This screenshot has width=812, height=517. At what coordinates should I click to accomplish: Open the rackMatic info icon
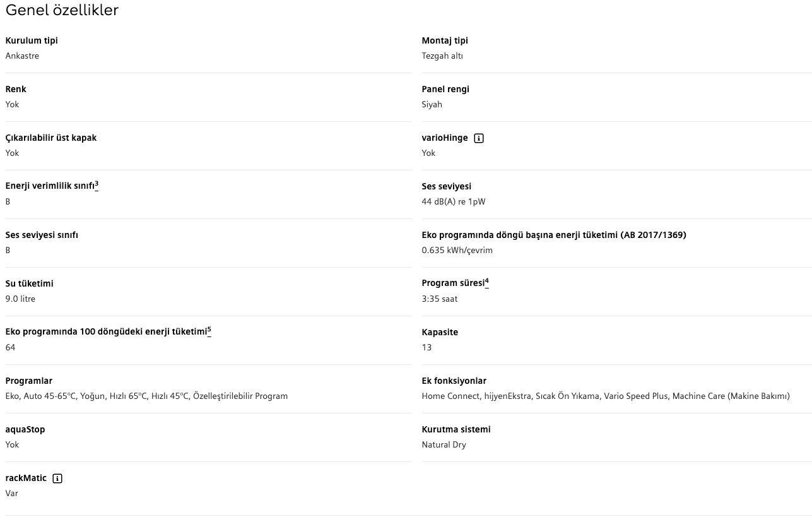pyautogui.click(x=57, y=478)
